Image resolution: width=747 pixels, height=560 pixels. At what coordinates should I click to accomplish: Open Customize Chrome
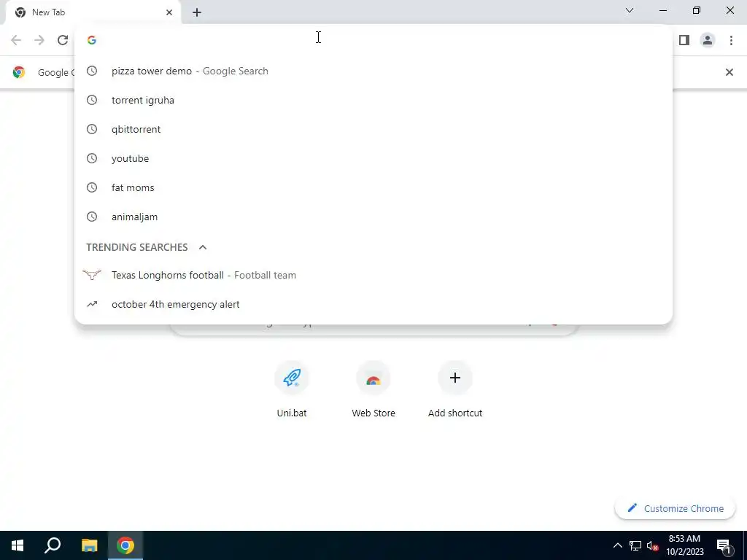(675, 508)
